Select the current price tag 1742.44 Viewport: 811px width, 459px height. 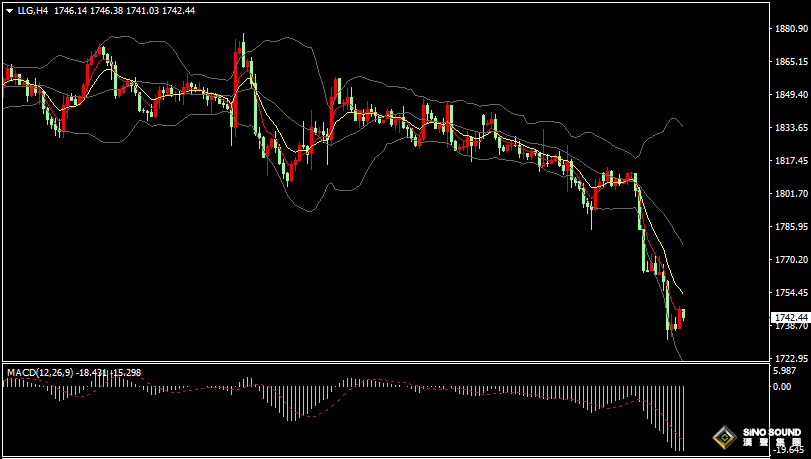(x=790, y=317)
